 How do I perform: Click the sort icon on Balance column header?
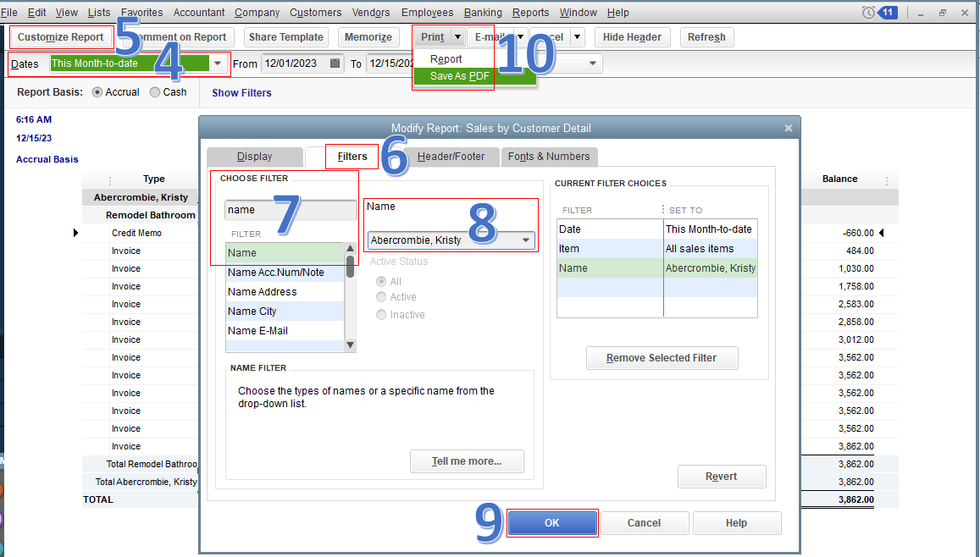(885, 179)
